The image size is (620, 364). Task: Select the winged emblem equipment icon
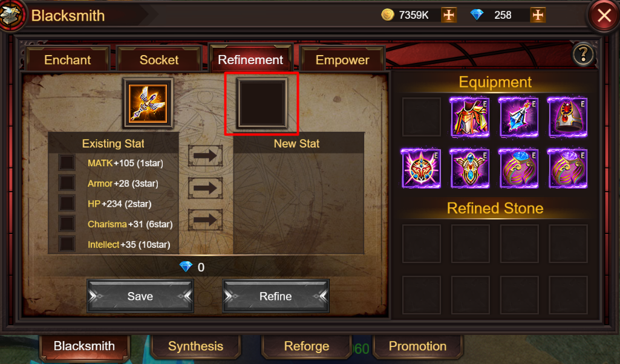tap(470, 168)
